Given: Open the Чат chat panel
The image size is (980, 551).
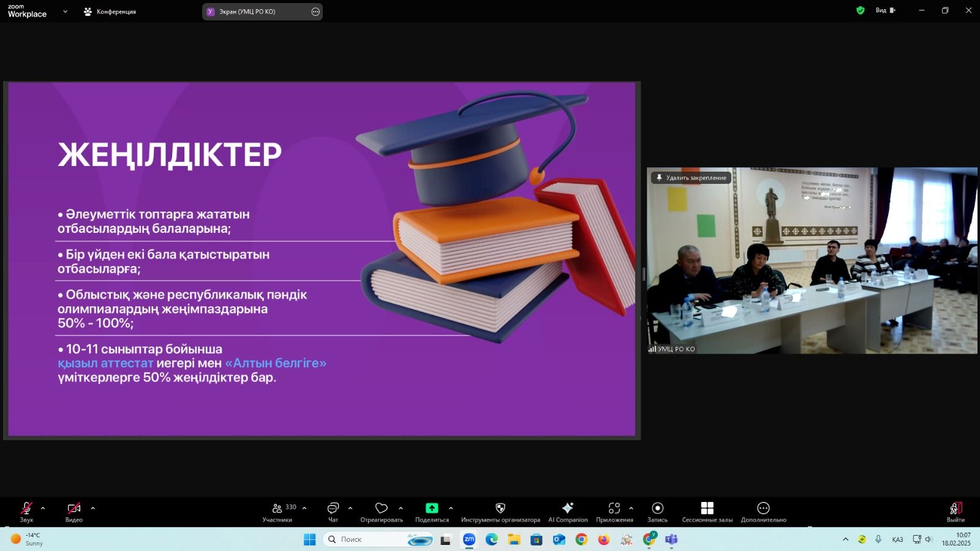Looking at the screenshot, I should coord(333,512).
